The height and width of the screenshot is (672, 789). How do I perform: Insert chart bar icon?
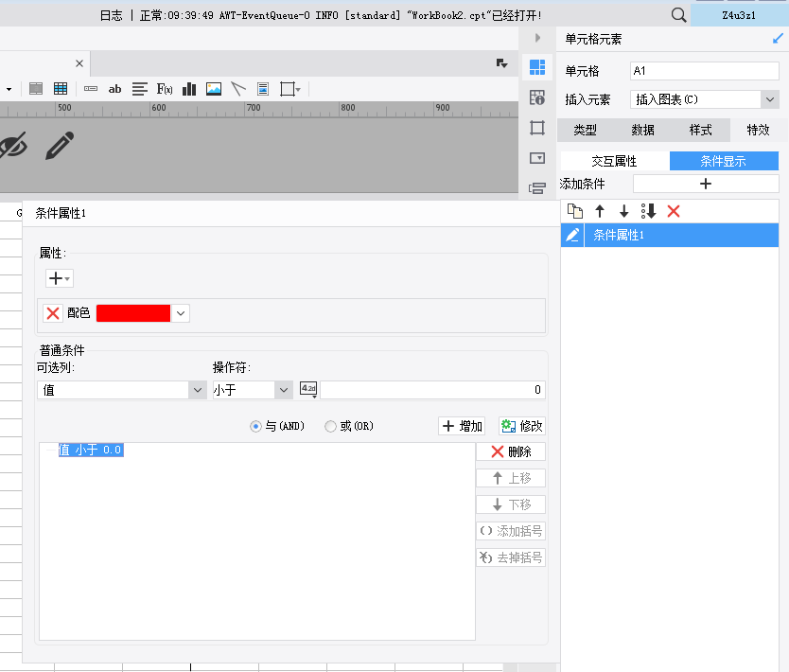(x=189, y=89)
